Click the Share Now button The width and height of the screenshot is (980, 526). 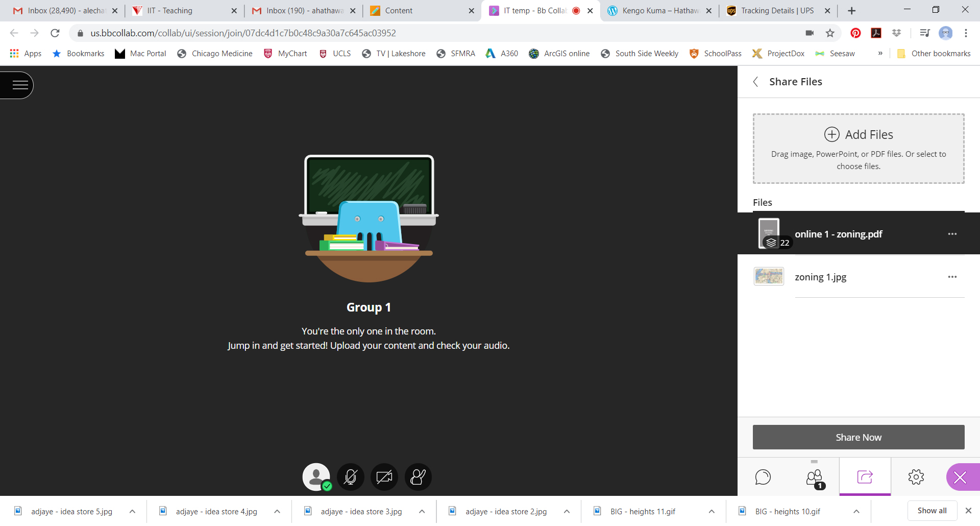pos(858,437)
